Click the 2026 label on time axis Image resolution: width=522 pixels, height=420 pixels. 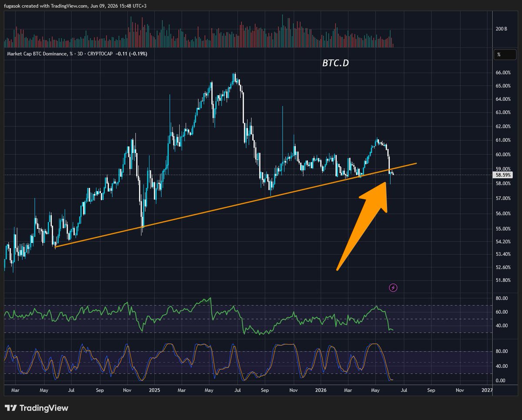(x=322, y=390)
